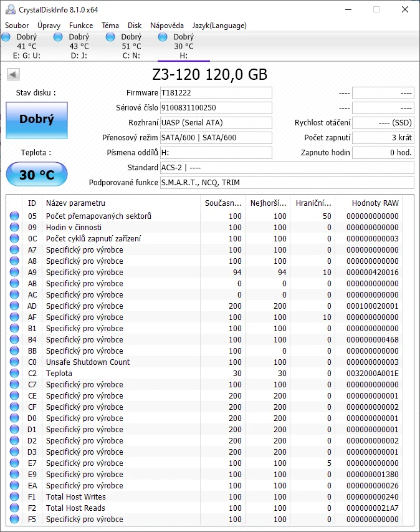Viewport: 420px width, 532px height.
Task: Click the status circle for disk E: G: U:
Action: click(6, 37)
